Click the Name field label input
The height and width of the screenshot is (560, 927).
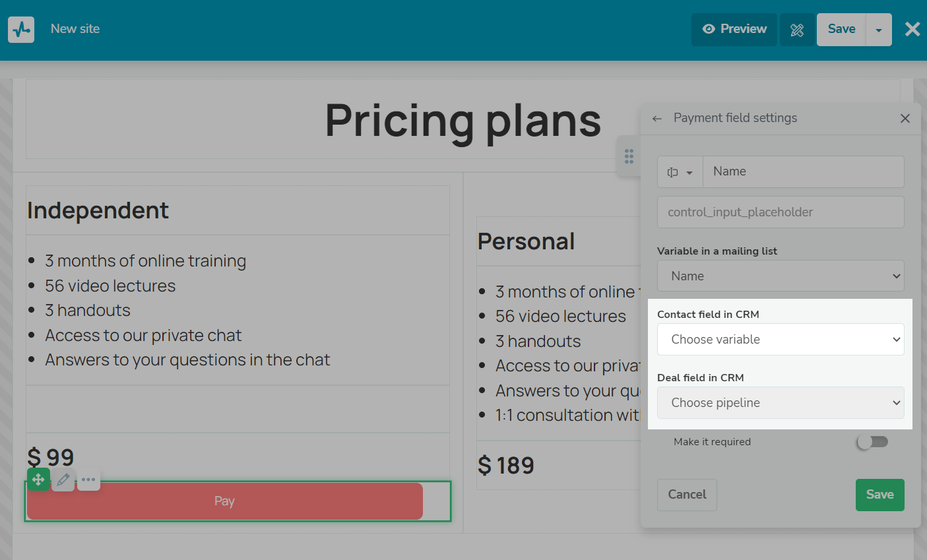pyautogui.click(x=804, y=172)
